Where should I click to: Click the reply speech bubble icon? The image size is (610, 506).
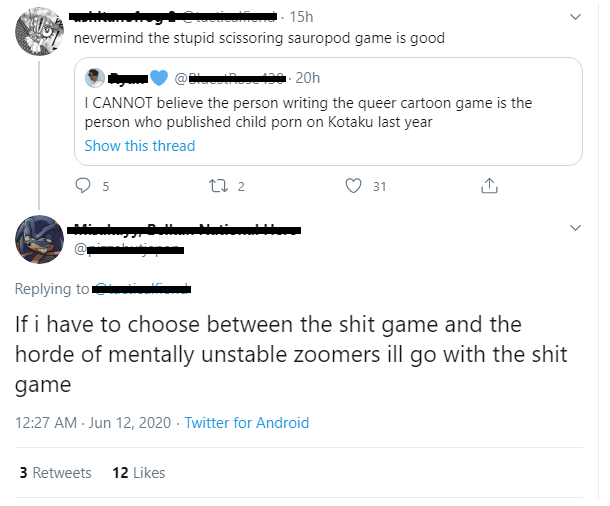click(x=84, y=185)
